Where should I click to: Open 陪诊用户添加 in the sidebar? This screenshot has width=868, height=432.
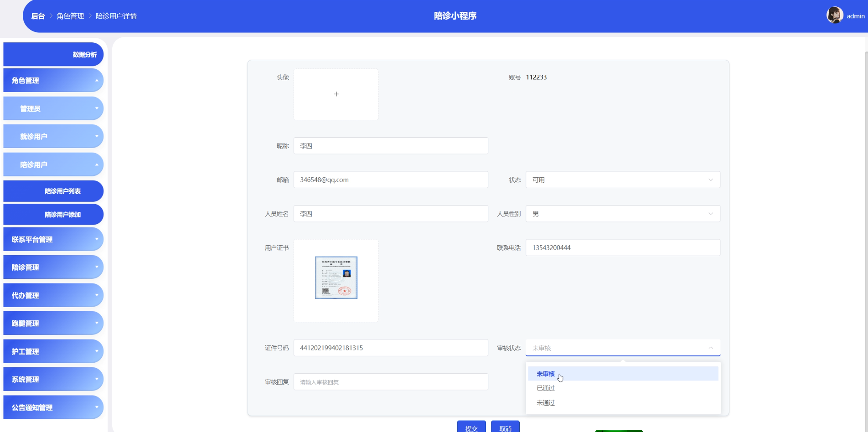53,214
